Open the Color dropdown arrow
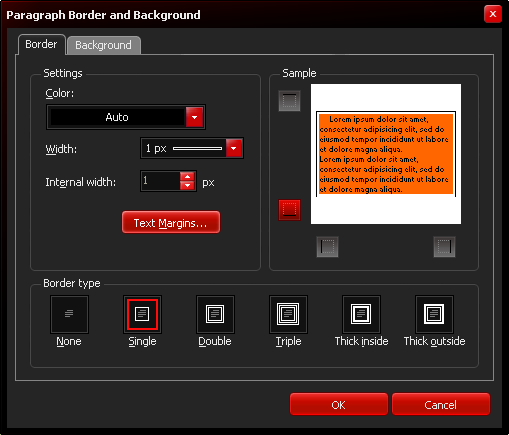The image size is (509, 435). [194, 117]
